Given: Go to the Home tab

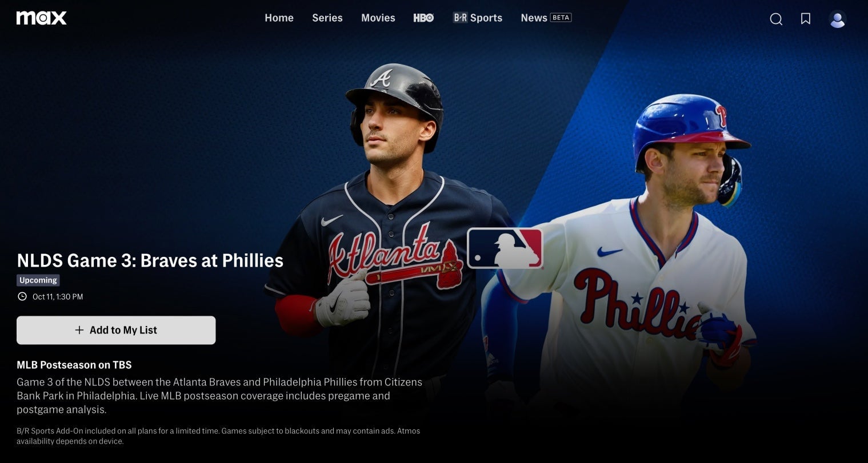Looking at the screenshot, I should click(x=279, y=18).
